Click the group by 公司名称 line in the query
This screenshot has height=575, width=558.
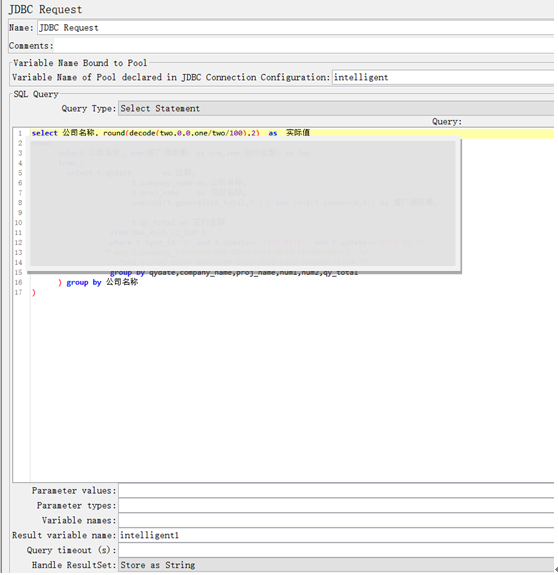98,282
